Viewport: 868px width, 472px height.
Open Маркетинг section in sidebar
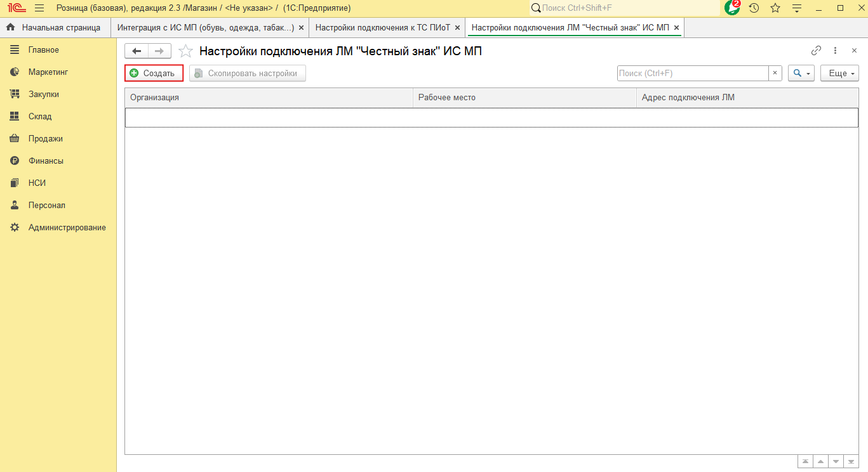tap(58, 72)
